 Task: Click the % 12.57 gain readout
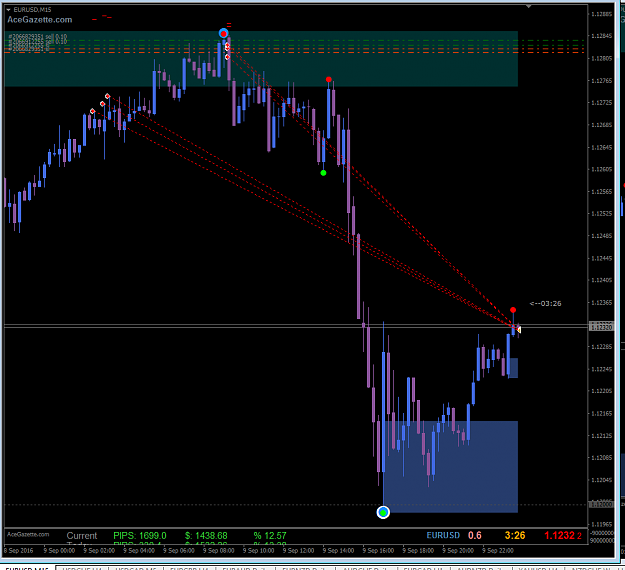[x=270, y=536]
